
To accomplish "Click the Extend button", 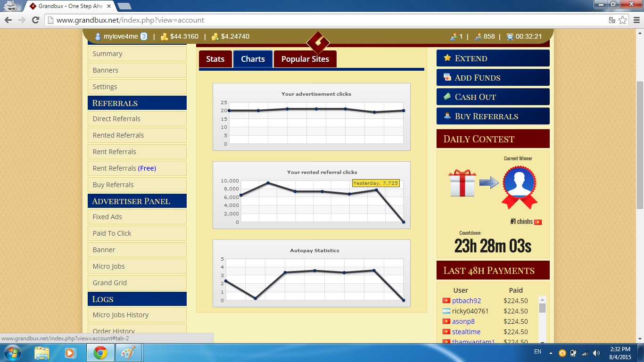I will pyautogui.click(x=493, y=58).
